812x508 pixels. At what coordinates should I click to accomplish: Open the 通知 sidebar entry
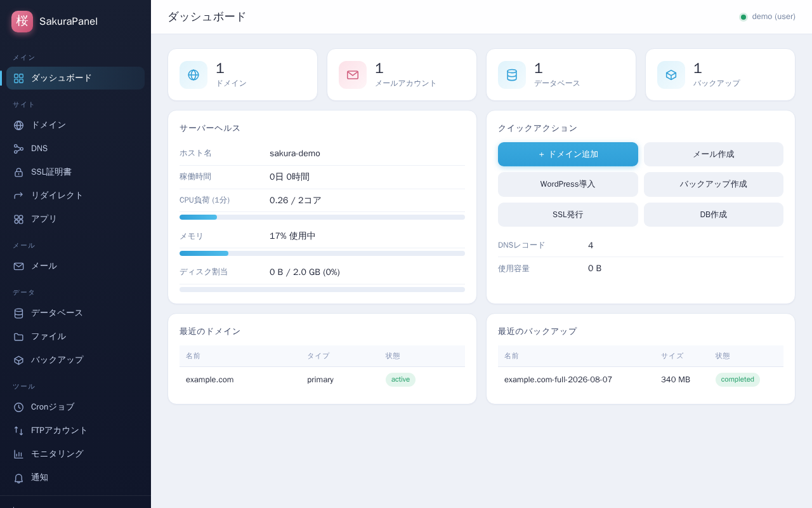point(75,478)
